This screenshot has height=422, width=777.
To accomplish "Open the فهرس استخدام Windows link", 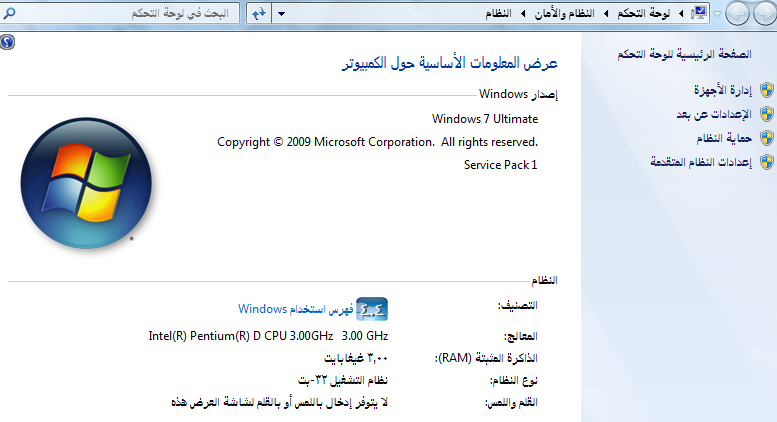I will tap(296, 309).
